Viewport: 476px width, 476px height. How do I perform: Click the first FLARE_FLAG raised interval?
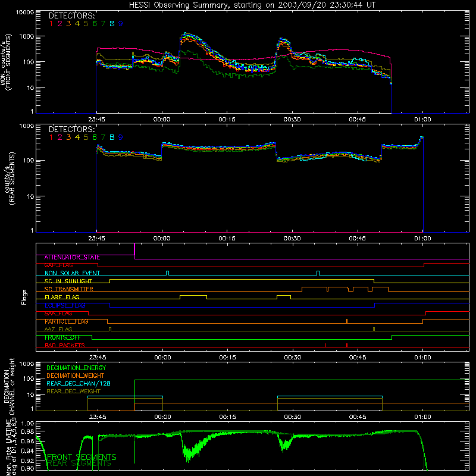193,297
